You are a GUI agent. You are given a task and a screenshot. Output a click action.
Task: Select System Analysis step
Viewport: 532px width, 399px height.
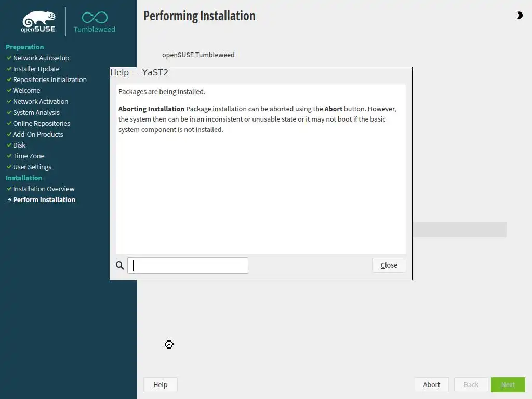point(36,112)
